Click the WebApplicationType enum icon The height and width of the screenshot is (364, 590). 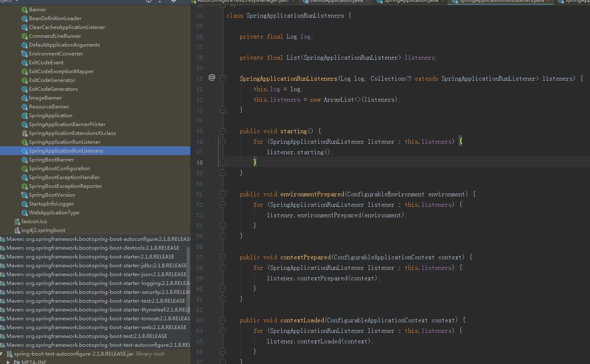[x=25, y=213]
